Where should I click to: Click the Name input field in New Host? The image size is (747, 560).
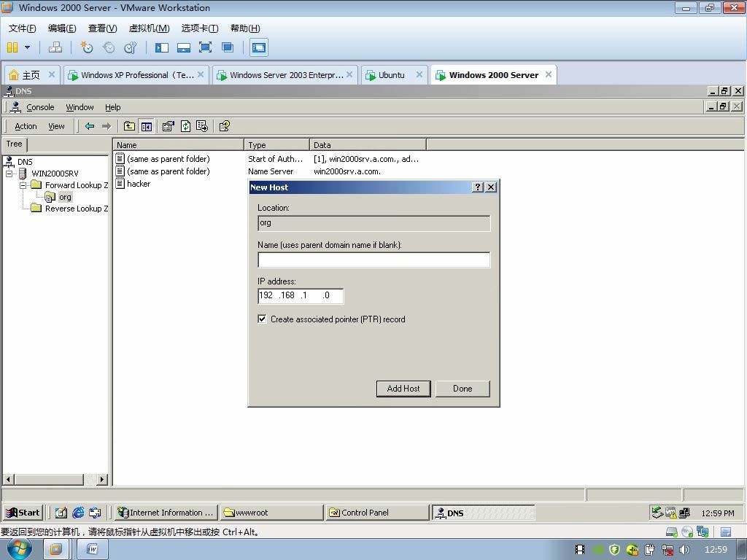(374, 260)
